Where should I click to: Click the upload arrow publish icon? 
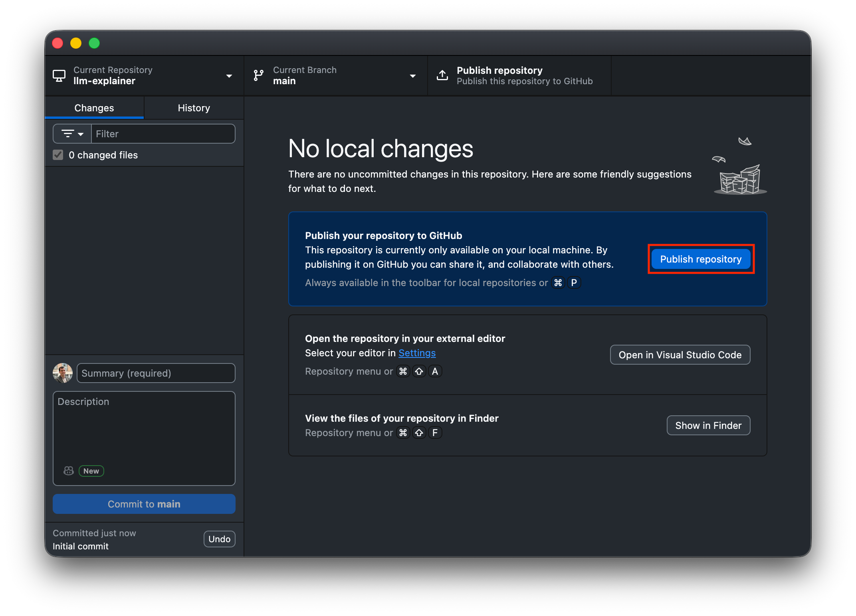[x=442, y=75]
